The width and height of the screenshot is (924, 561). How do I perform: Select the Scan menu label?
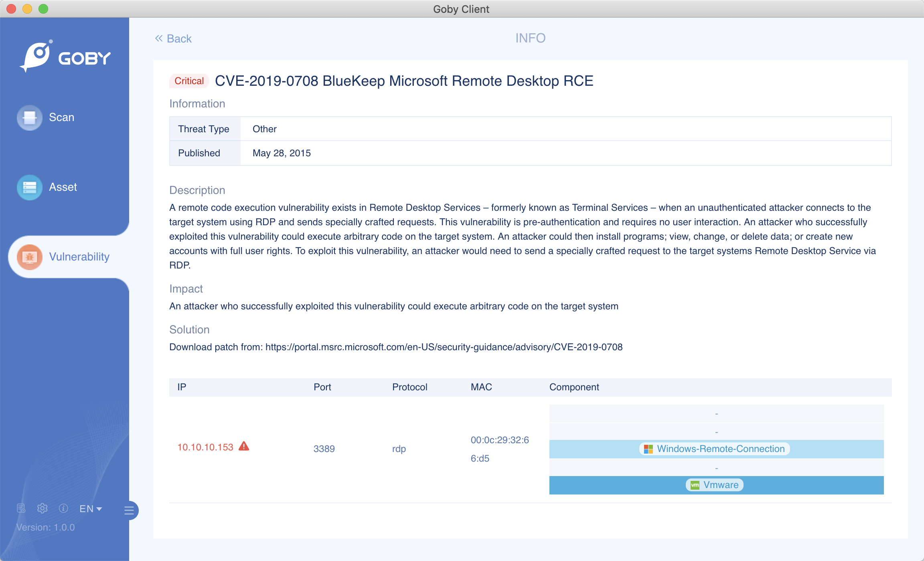(61, 117)
